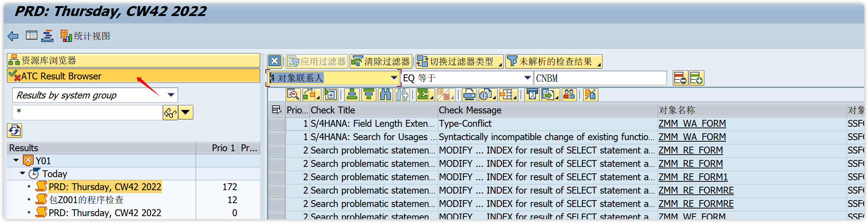Click the refresh icon below search field
868x223 pixels.
[x=14, y=131]
